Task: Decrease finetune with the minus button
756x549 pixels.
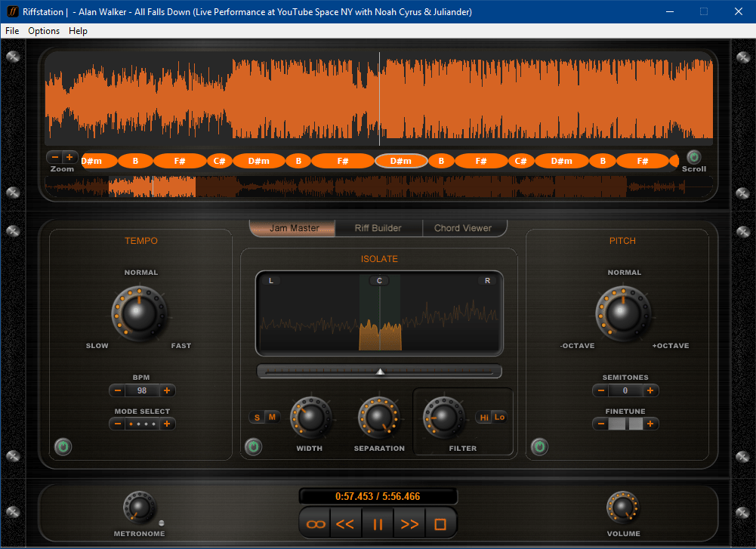Action: coord(600,424)
